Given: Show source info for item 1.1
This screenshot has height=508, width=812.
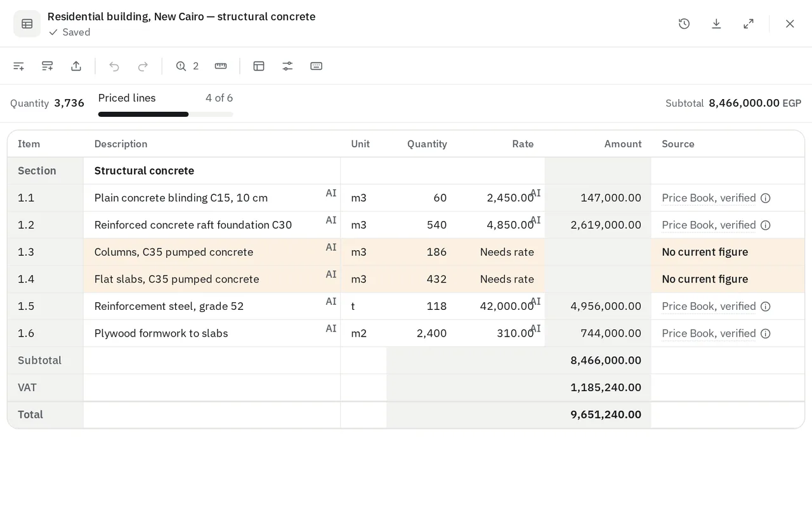Looking at the screenshot, I should click(766, 198).
